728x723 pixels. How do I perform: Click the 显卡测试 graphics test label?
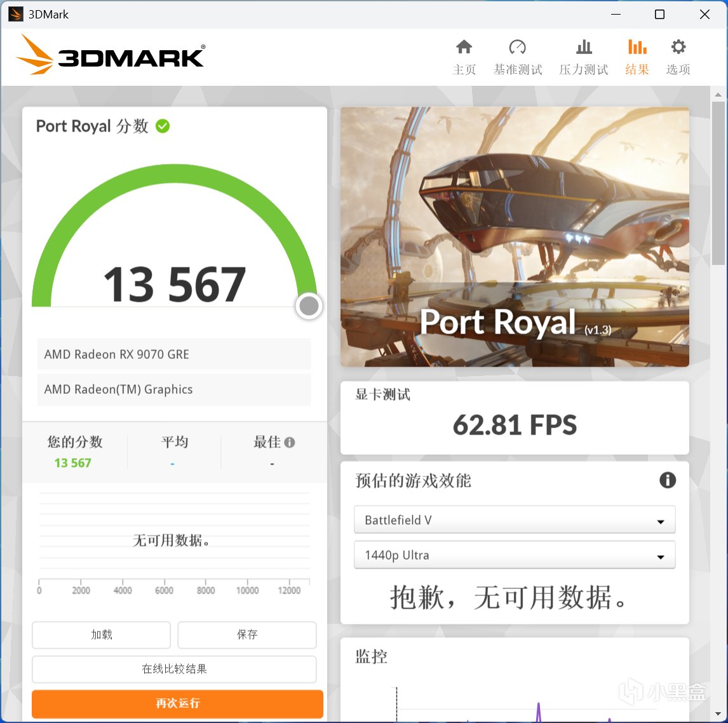click(382, 395)
